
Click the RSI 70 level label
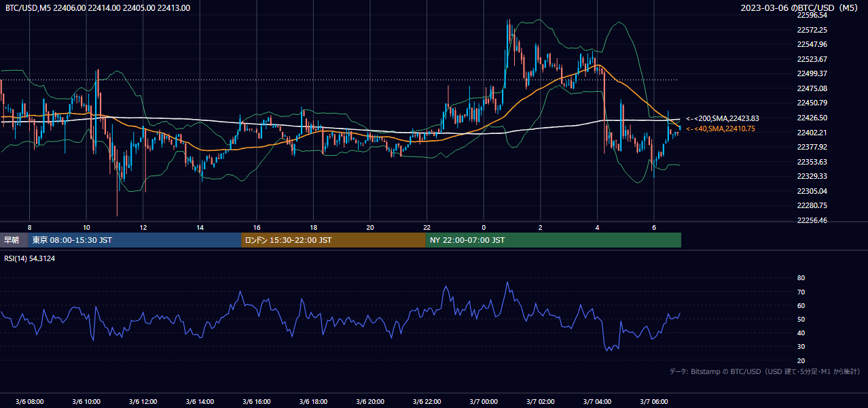tap(801, 292)
